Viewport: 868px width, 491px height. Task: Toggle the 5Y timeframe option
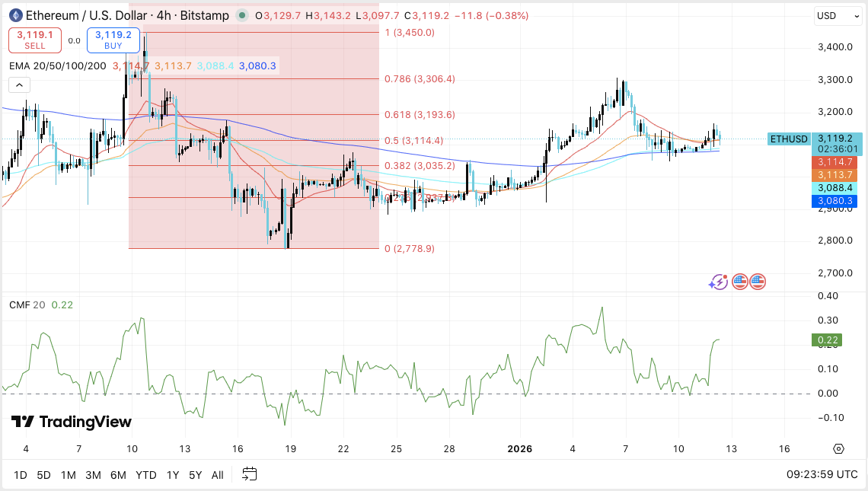click(x=195, y=474)
